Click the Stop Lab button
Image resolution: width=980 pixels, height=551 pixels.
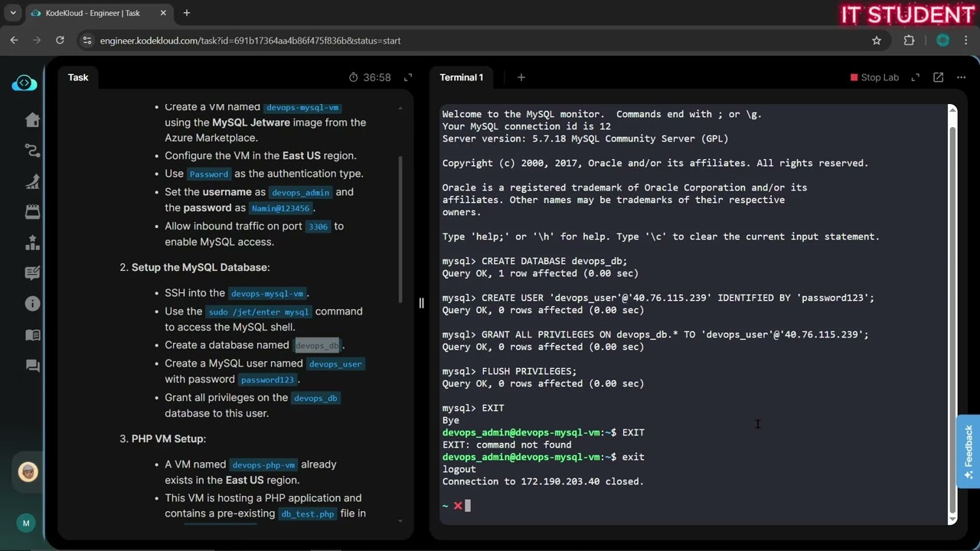pyautogui.click(x=874, y=77)
